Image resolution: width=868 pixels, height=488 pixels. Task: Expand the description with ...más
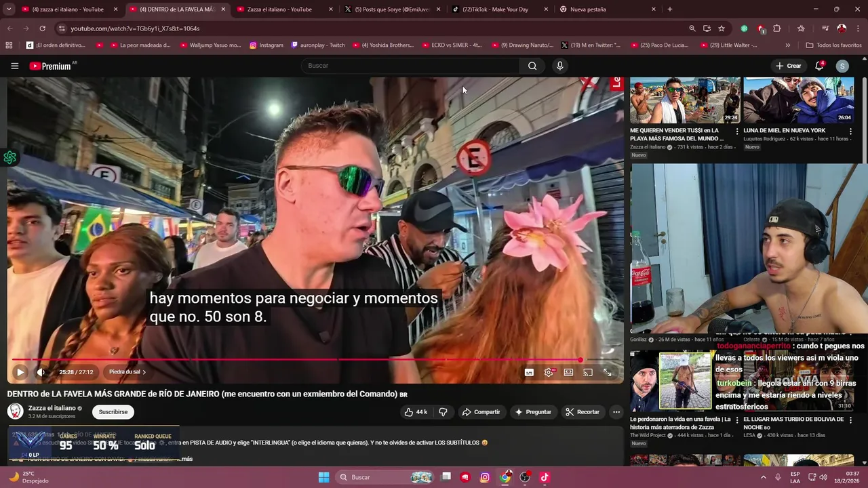[185, 459]
